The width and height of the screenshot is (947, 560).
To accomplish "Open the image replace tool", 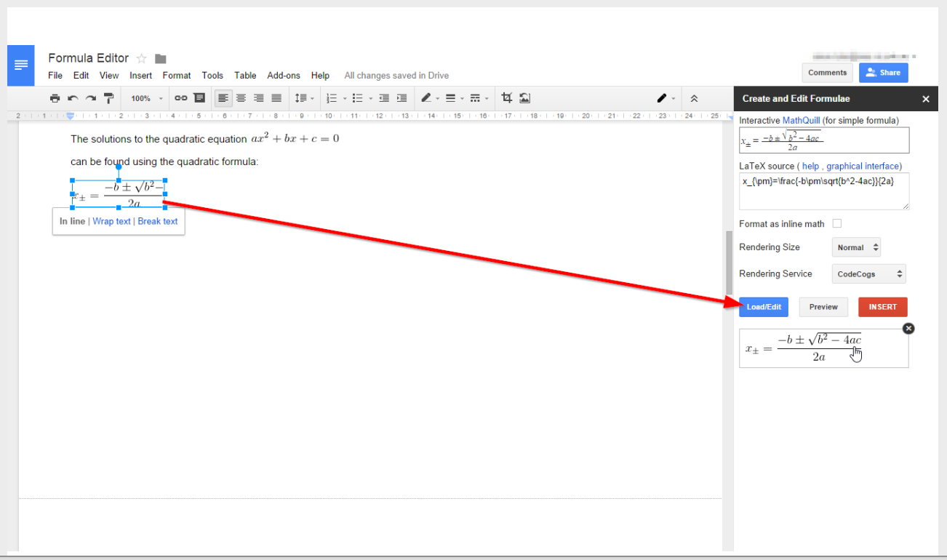I will (524, 98).
